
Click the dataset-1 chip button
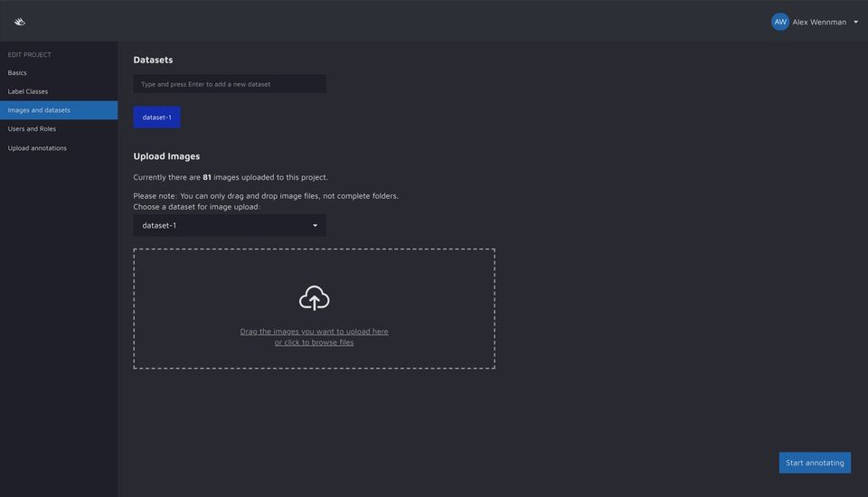(x=156, y=117)
